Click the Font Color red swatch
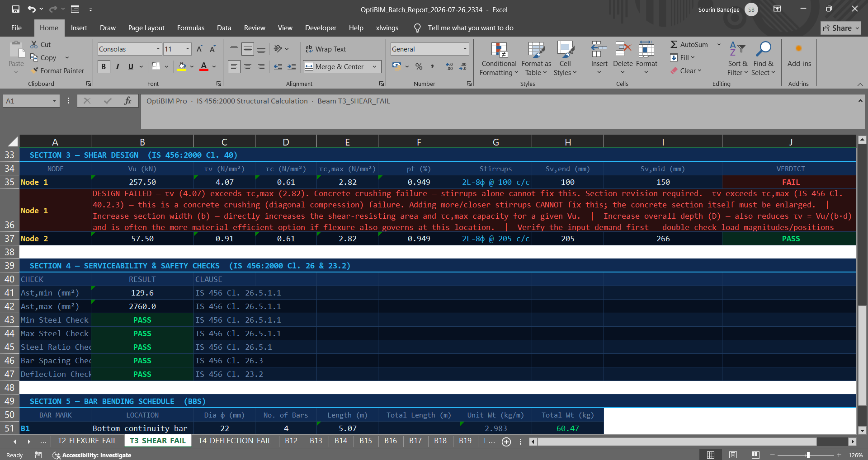Image resolution: width=868 pixels, height=460 pixels. (204, 66)
